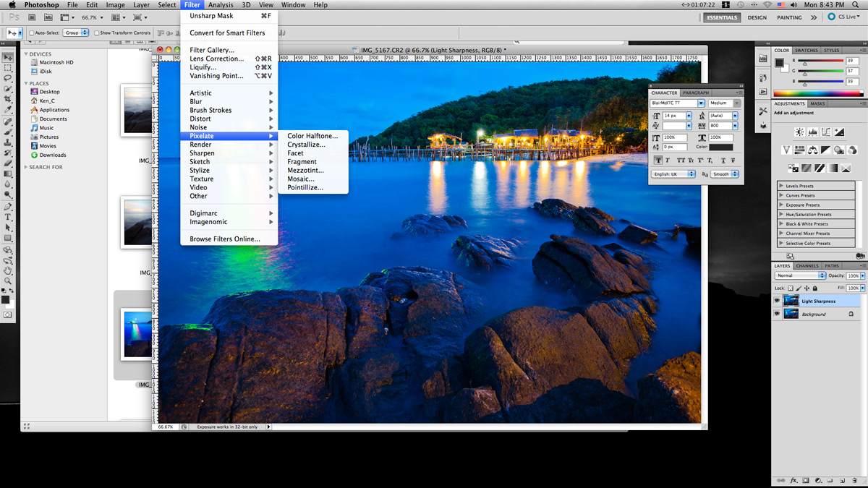Choose Mosaic from Pixelate submenu
This screenshot has width=868, height=488.
pyautogui.click(x=300, y=179)
